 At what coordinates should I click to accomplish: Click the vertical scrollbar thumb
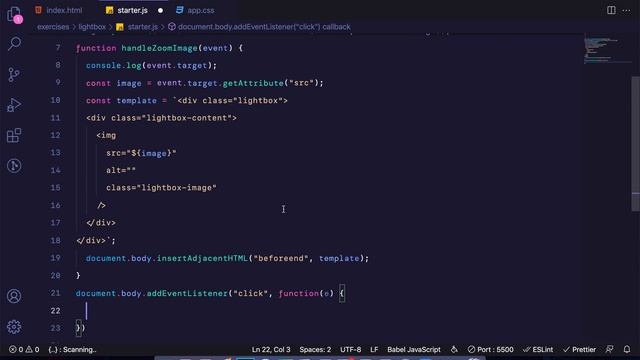[636, 143]
